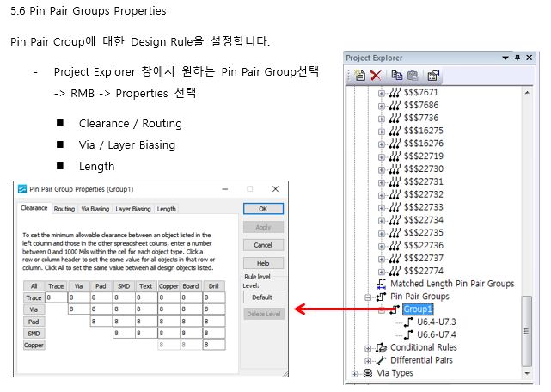Expand the Conditional Rules tree node

pos(369,348)
